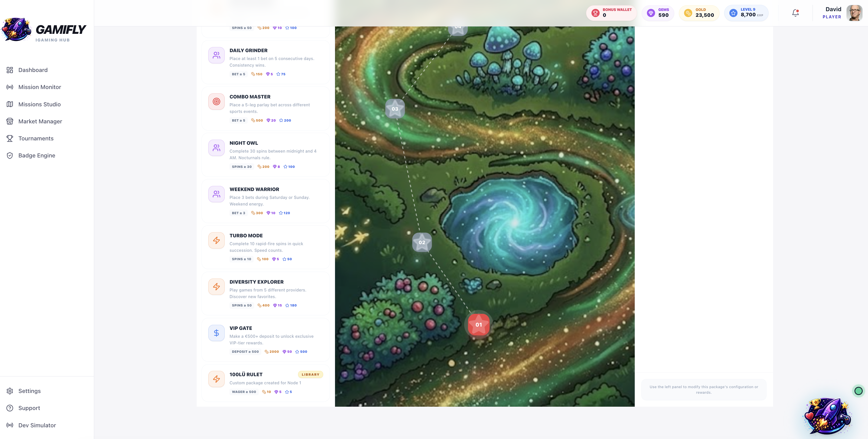Click the Bonus Wallet icon
The width and height of the screenshot is (868, 439).
[595, 13]
